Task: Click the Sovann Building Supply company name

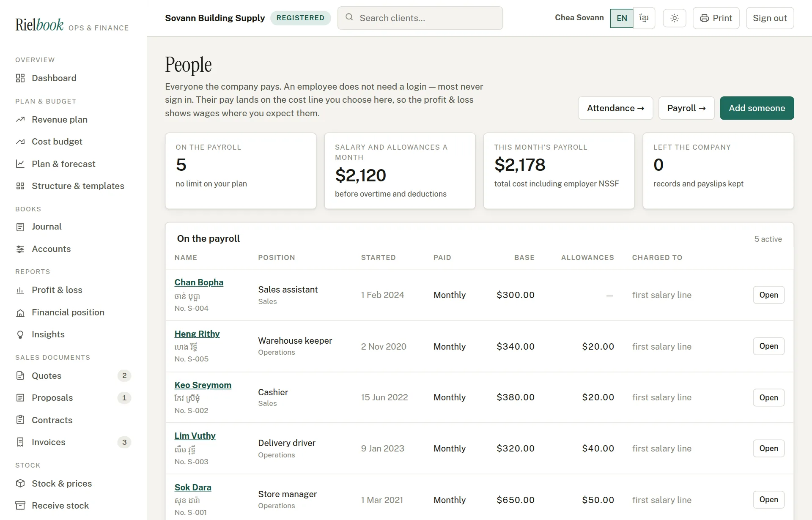Action: [215, 18]
